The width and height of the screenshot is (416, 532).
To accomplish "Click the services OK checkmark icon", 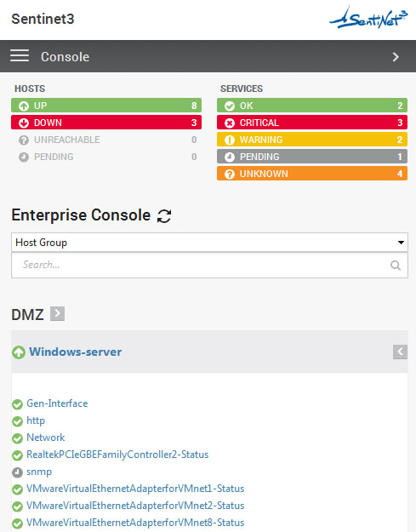I will pyautogui.click(x=230, y=106).
